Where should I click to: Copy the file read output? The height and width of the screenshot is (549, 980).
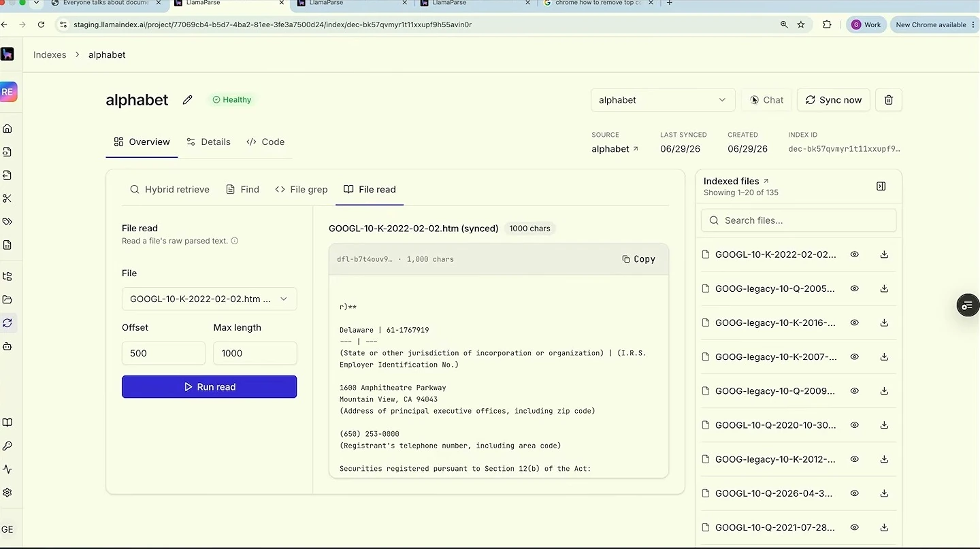tap(638, 259)
